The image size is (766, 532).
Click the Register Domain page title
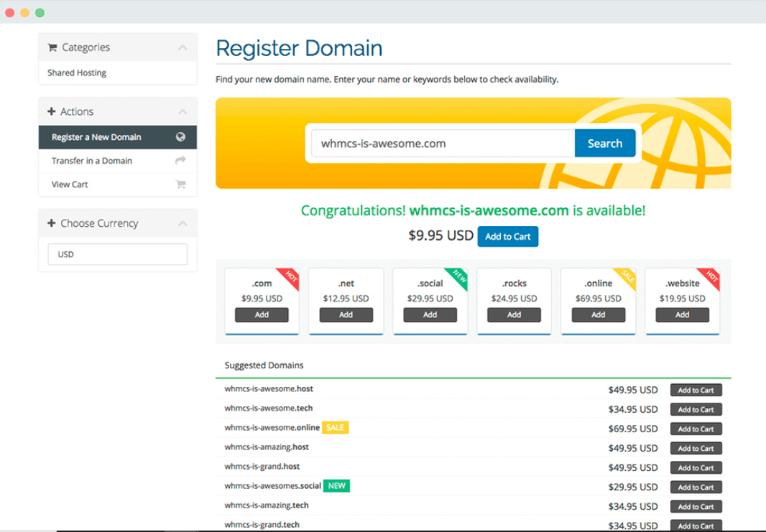[x=299, y=48]
